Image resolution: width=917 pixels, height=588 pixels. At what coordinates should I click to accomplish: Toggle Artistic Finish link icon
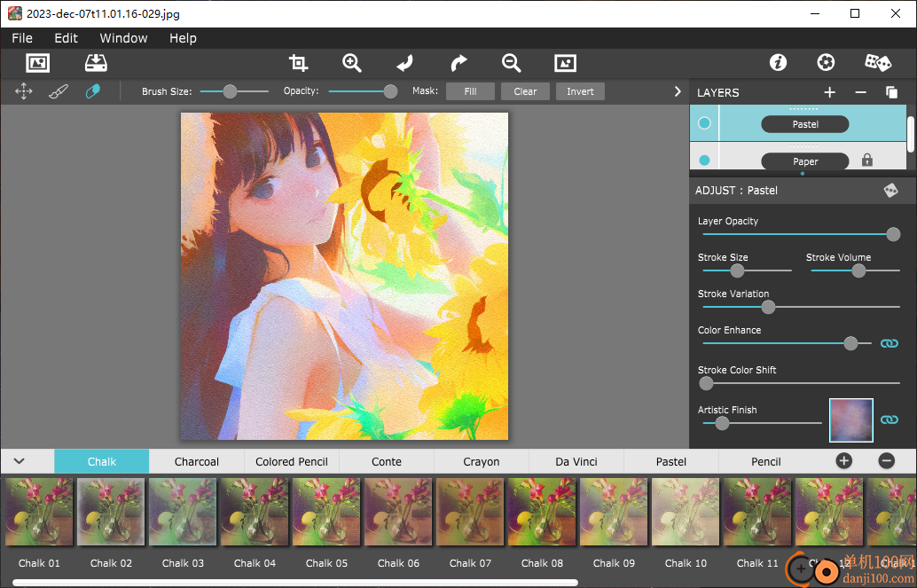(889, 419)
